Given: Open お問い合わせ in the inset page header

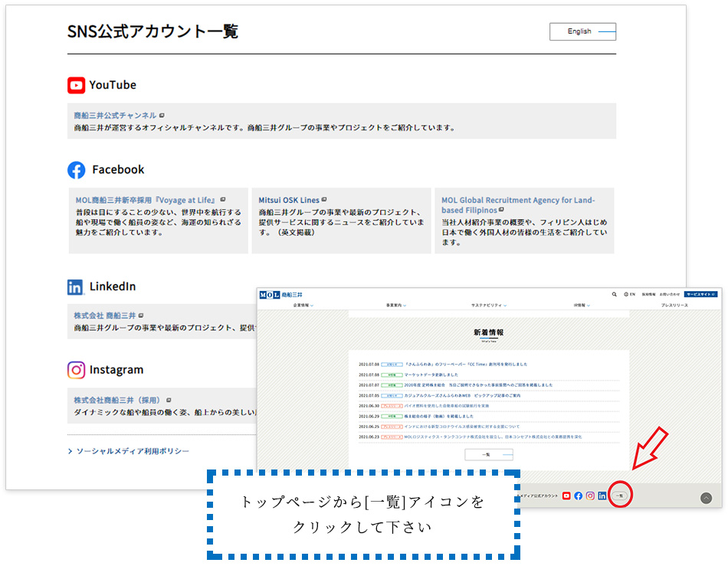Looking at the screenshot, I should point(670,294).
